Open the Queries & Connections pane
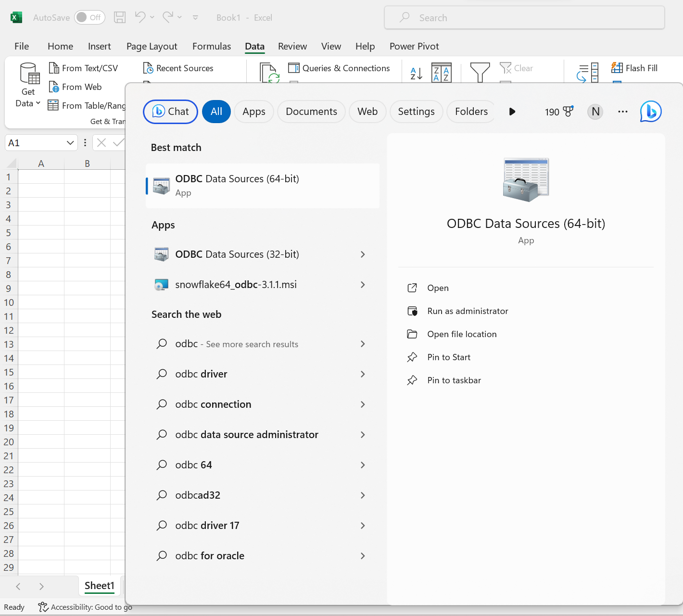The height and width of the screenshot is (616, 683). point(340,68)
